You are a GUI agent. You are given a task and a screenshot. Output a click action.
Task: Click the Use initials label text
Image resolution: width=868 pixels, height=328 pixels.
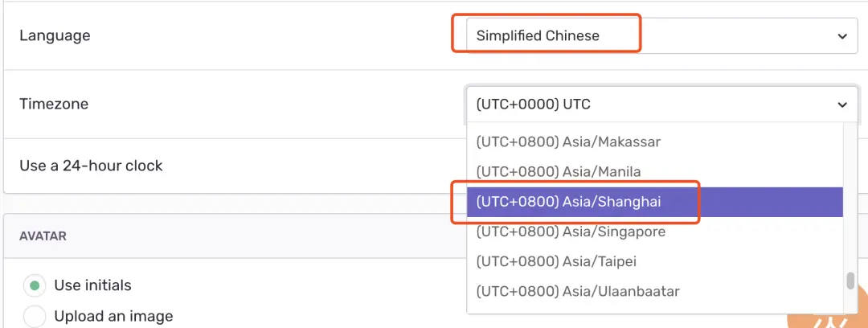[92, 286]
